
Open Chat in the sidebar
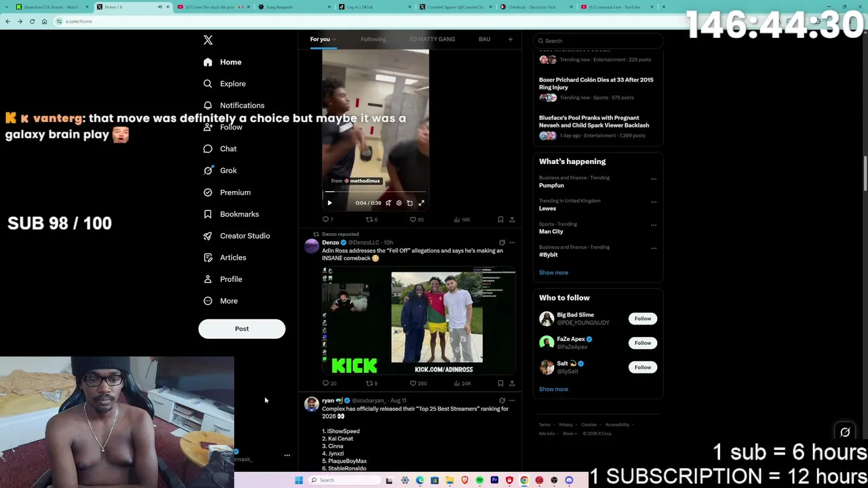[220, 148]
